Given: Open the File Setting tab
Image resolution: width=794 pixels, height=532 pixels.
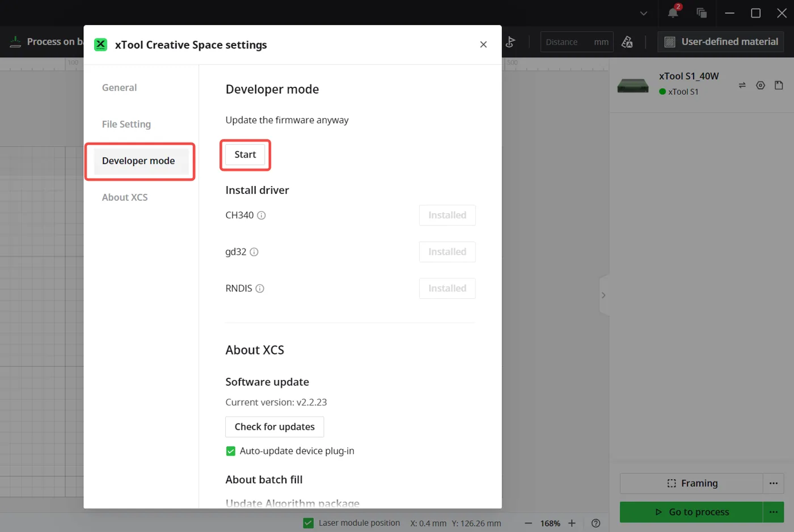Looking at the screenshot, I should 126,124.
